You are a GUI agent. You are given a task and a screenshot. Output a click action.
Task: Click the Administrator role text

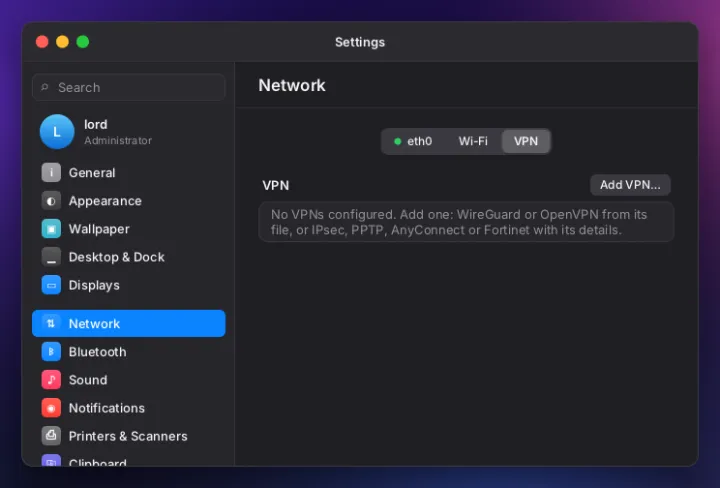pyautogui.click(x=118, y=140)
